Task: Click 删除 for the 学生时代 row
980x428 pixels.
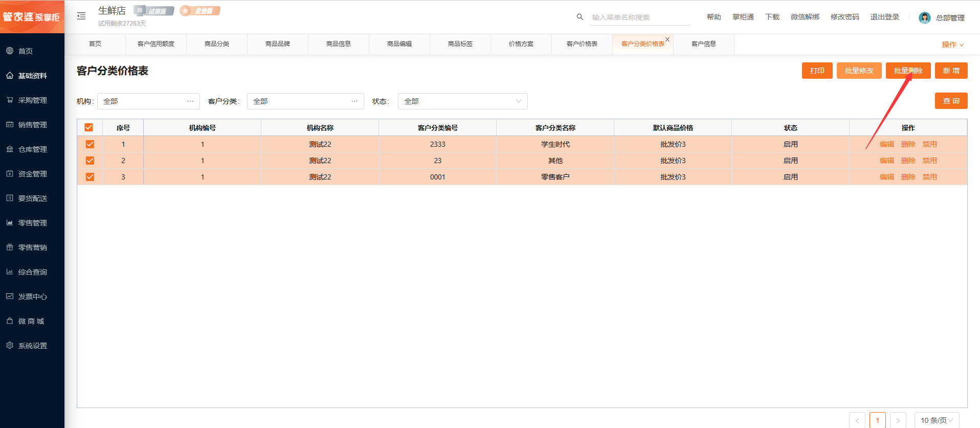Action: (x=908, y=144)
